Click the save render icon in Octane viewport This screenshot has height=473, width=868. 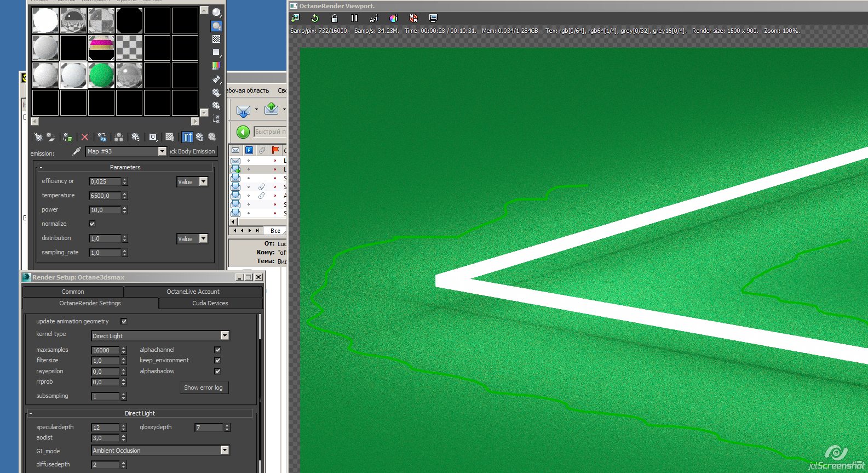[296, 18]
